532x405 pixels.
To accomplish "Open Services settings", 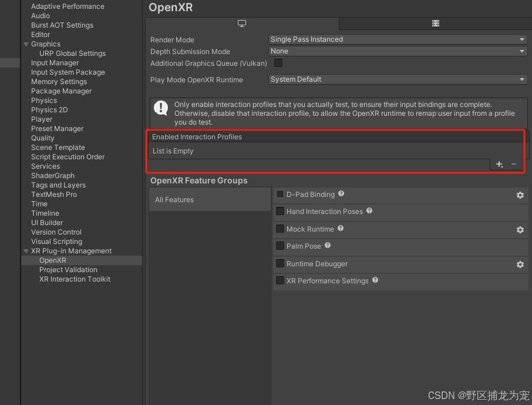I will (45, 166).
